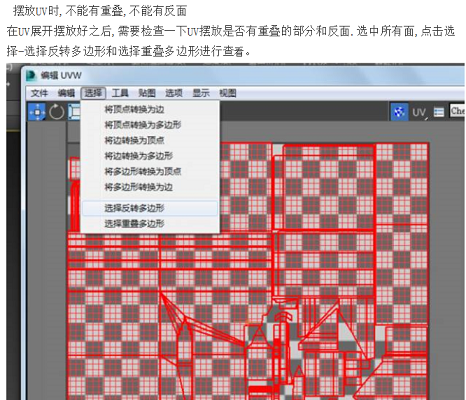The width and height of the screenshot is (466, 400).
Task: Choose 将边转换为多边形
Action: tap(150, 156)
